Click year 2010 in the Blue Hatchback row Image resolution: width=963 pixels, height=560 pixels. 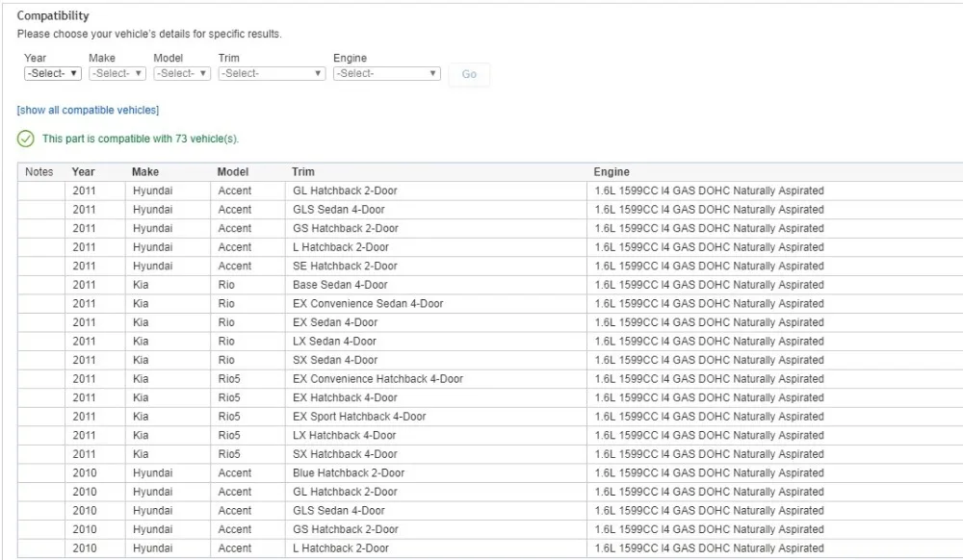(84, 472)
